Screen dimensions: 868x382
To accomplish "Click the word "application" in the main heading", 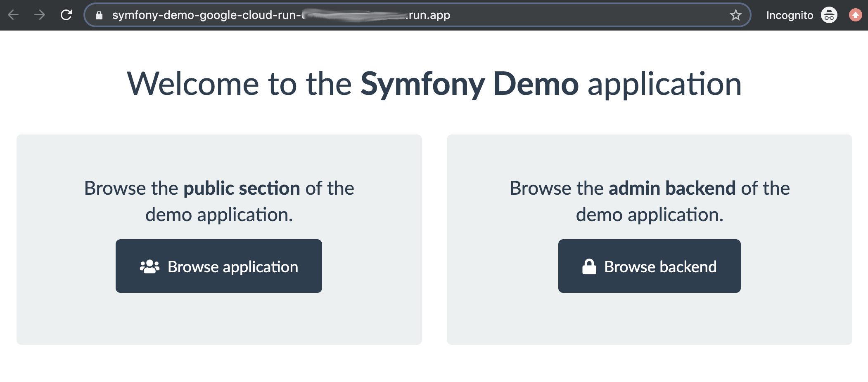I will coord(664,84).
